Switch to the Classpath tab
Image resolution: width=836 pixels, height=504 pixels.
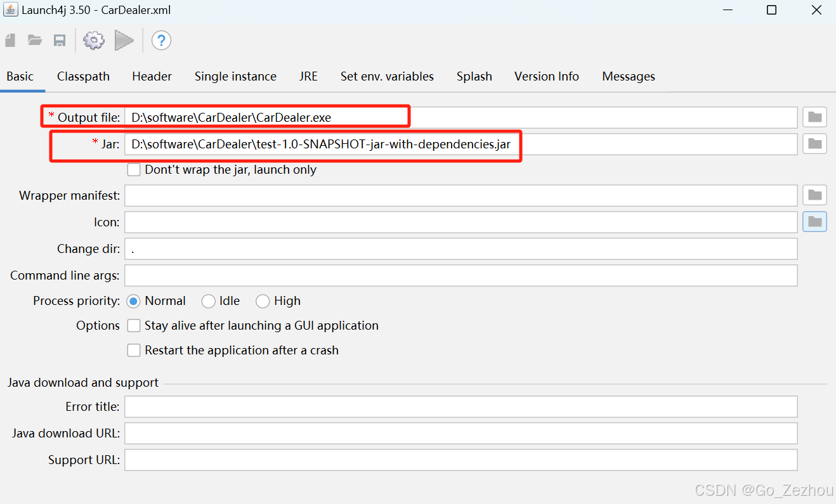coord(83,76)
